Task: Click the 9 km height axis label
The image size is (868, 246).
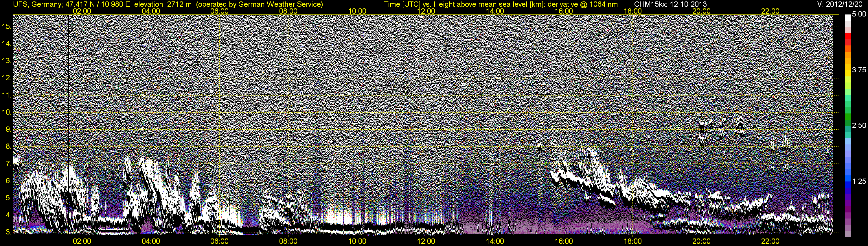Action: [8, 129]
